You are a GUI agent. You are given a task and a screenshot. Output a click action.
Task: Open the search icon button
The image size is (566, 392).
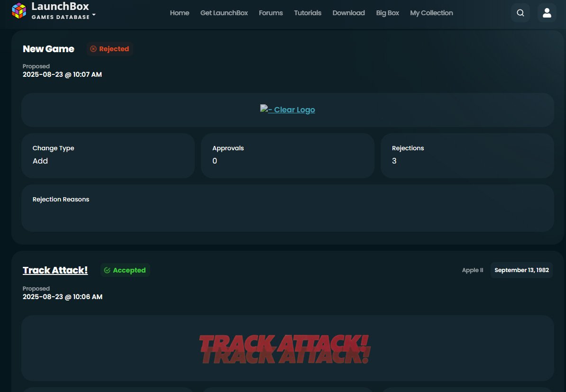pyautogui.click(x=520, y=13)
